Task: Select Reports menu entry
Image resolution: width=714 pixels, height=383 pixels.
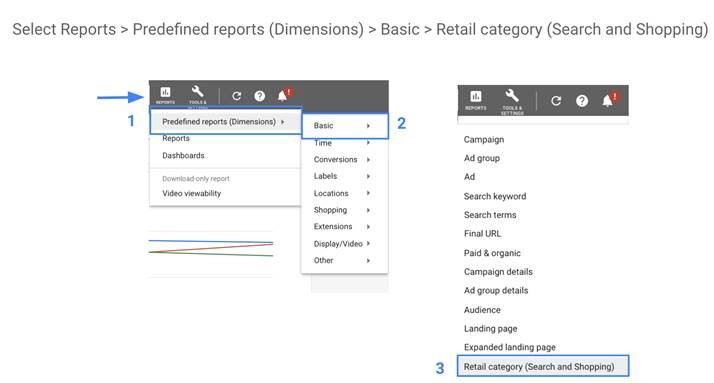Action: pyautogui.click(x=176, y=138)
